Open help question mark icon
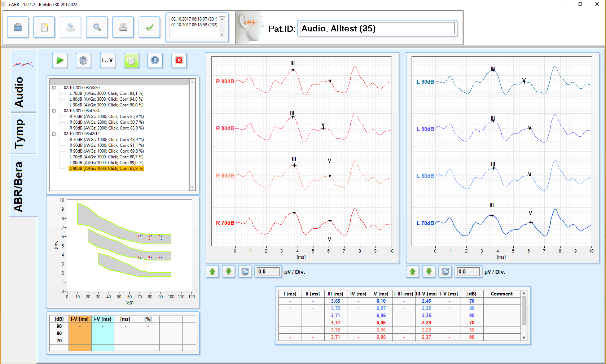This screenshot has width=606, height=364. point(155,61)
